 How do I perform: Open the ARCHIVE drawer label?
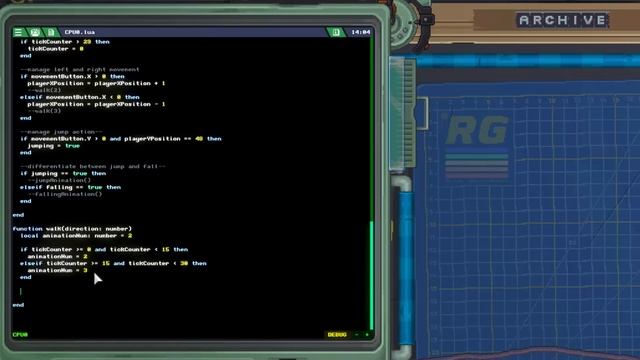click(x=562, y=20)
